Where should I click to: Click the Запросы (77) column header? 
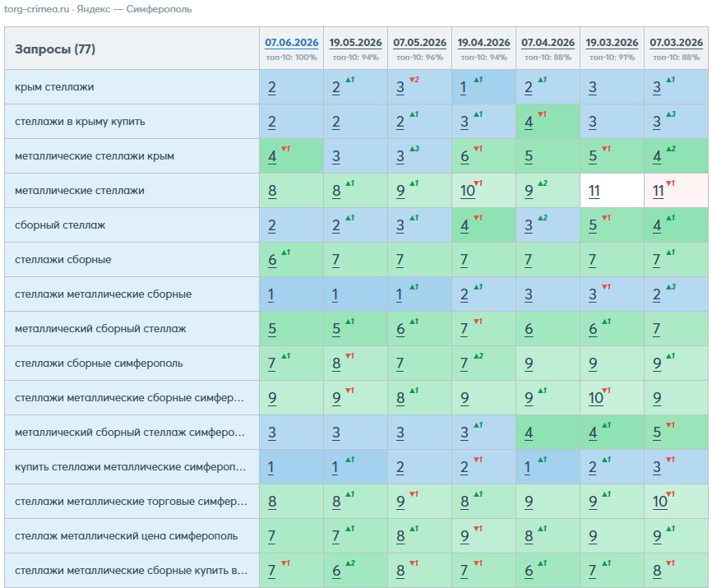[55, 49]
